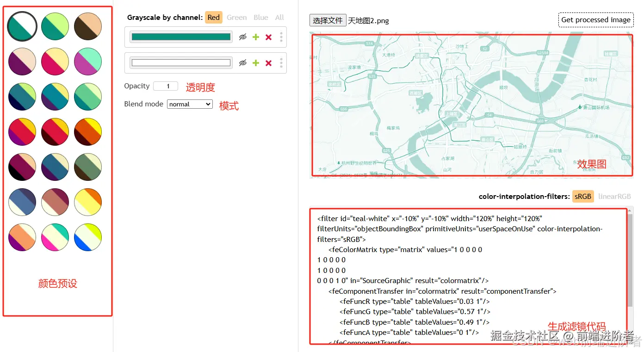Click the "color-interpolation-filters:" label
The height and width of the screenshot is (352, 644).
pyautogui.click(x=524, y=196)
